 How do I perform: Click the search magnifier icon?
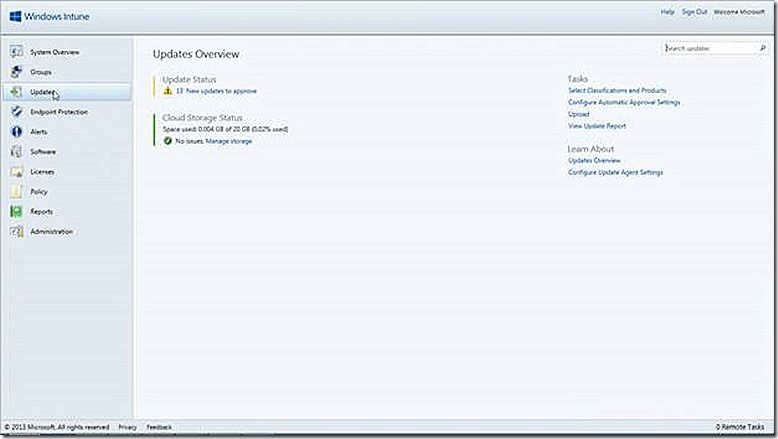pyautogui.click(x=762, y=48)
